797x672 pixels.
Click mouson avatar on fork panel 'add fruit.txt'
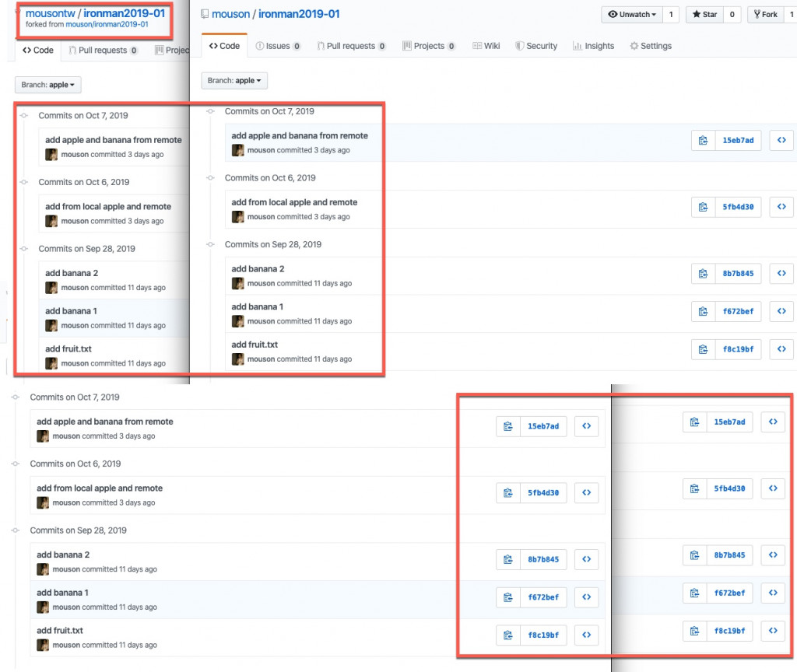coord(51,363)
